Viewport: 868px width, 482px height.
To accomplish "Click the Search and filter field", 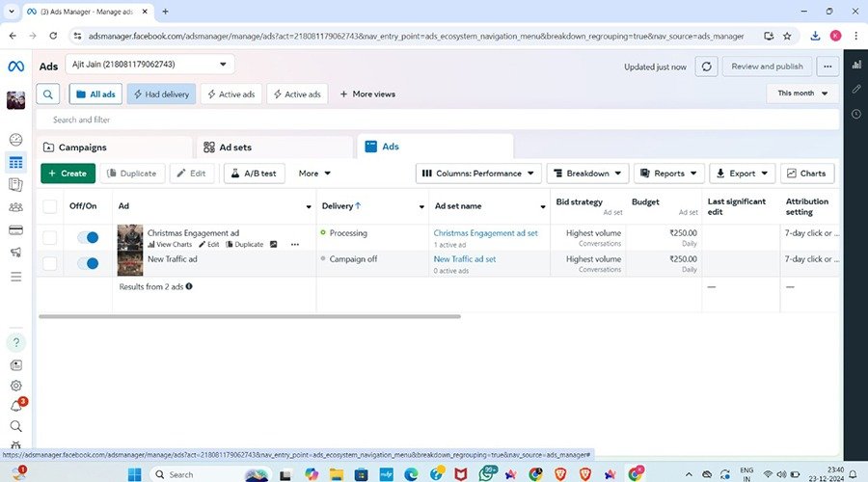I will click(x=437, y=120).
